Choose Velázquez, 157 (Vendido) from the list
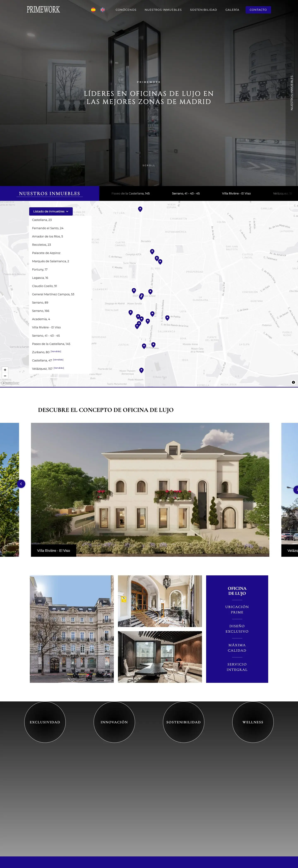The height and width of the screenshot is (868, 298). coord(48,368)
